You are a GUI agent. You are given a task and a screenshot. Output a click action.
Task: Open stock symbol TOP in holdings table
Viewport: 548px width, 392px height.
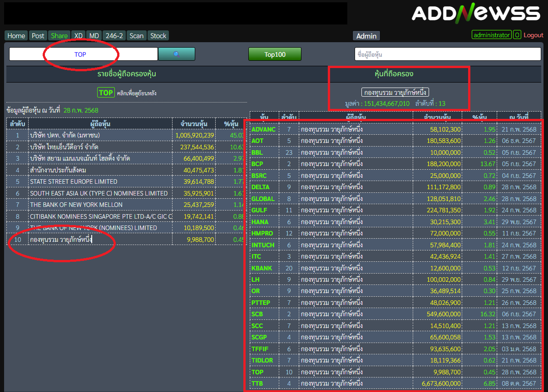(x=257, y=372)
